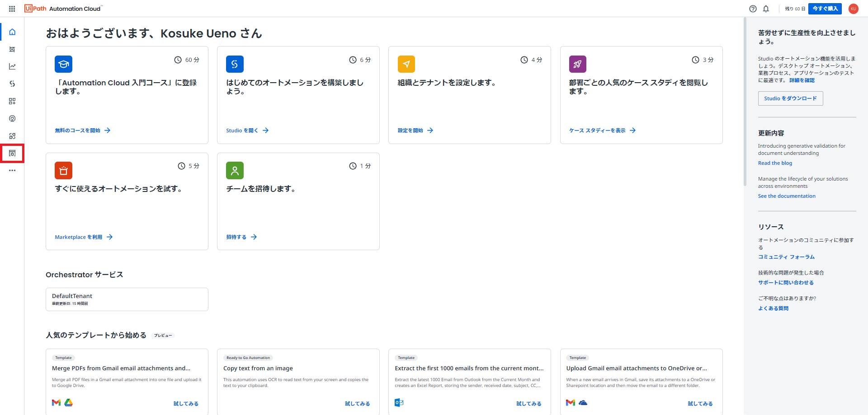Click the Copy text from an image title

pyautogui.click(x=258, y=368)
